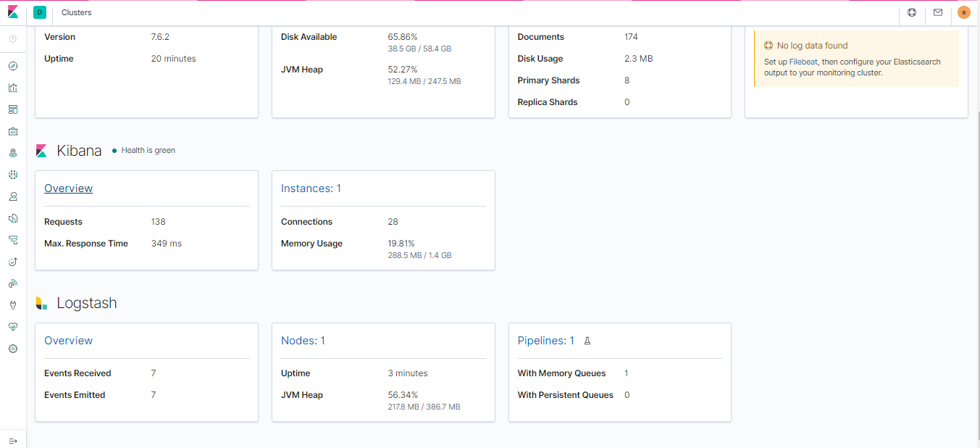Click the Events Received label
Screen dimensions: 980x448
(x=78, y=373)
